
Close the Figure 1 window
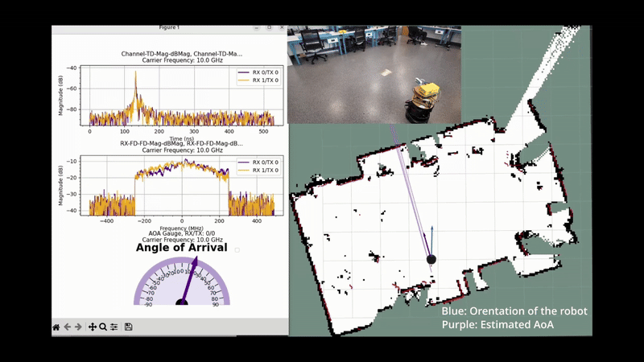pyautogui.click(x=280, y=27)
